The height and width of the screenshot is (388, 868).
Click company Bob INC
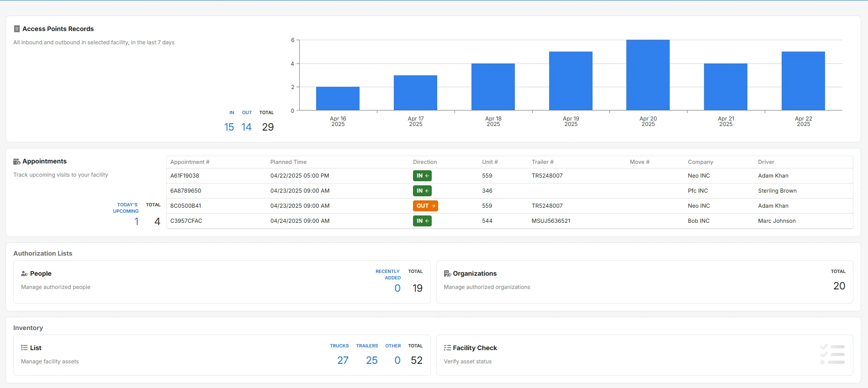point(699,221)
